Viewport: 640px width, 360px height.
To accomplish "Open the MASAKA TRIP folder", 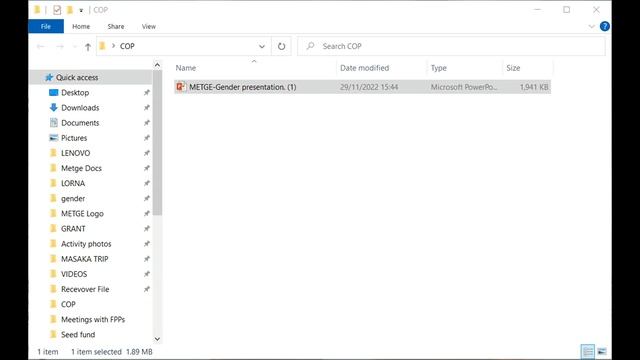I will coord(84,259).
